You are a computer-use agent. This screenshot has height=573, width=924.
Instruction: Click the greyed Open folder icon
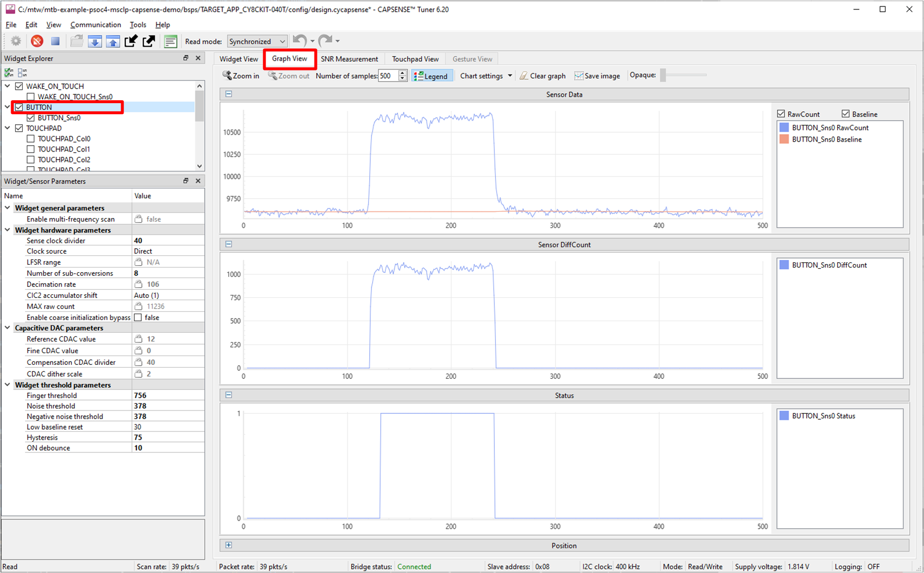[x=76, y=41]
